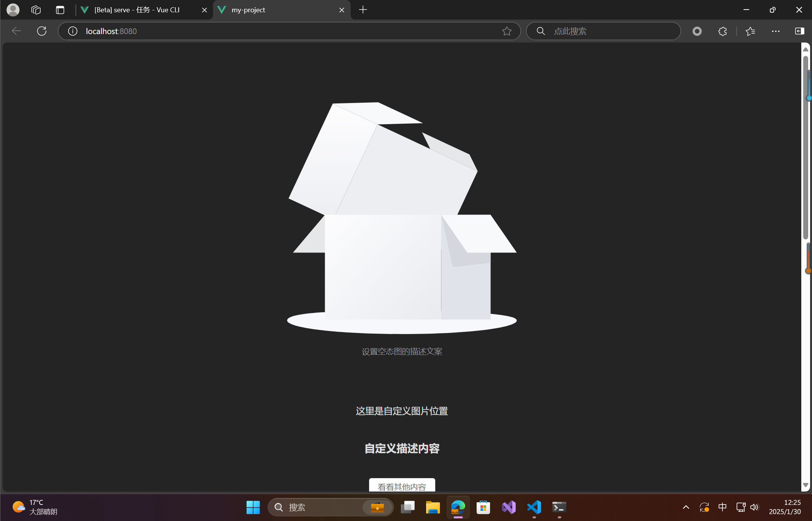
Task: Expand the hidden system tray icons
Action: pos(686,508)
